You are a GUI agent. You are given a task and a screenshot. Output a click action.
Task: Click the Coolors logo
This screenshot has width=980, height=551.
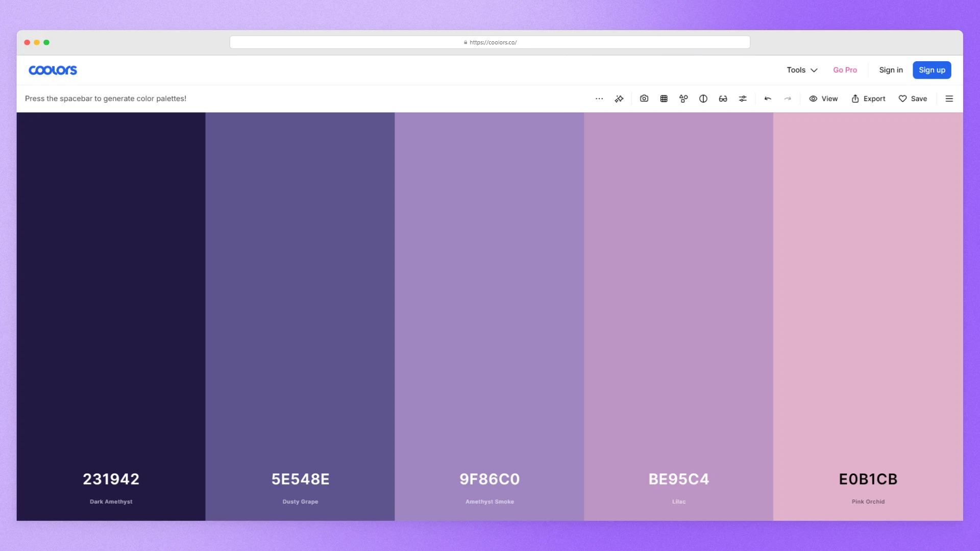[53, 70]
